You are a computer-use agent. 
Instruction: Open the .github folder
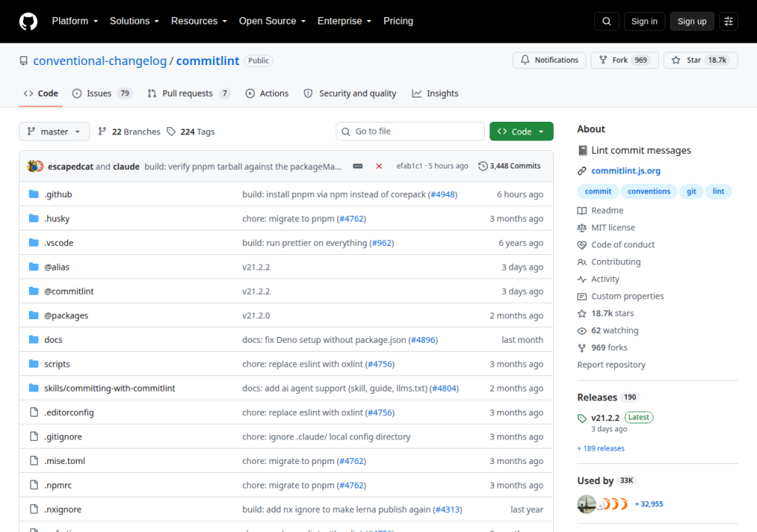tap(58, 194)
